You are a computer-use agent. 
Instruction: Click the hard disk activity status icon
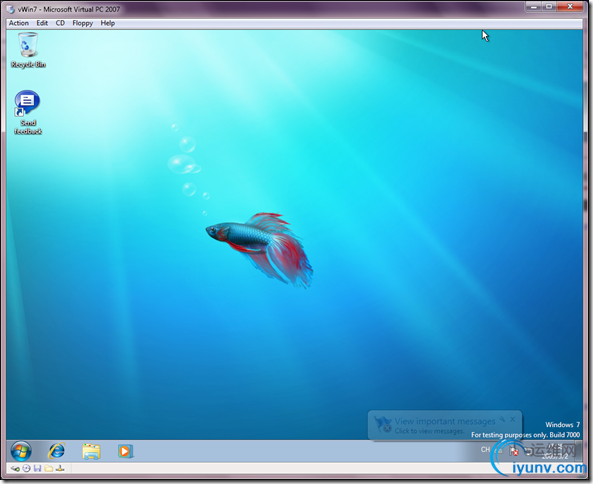[15, 469]
